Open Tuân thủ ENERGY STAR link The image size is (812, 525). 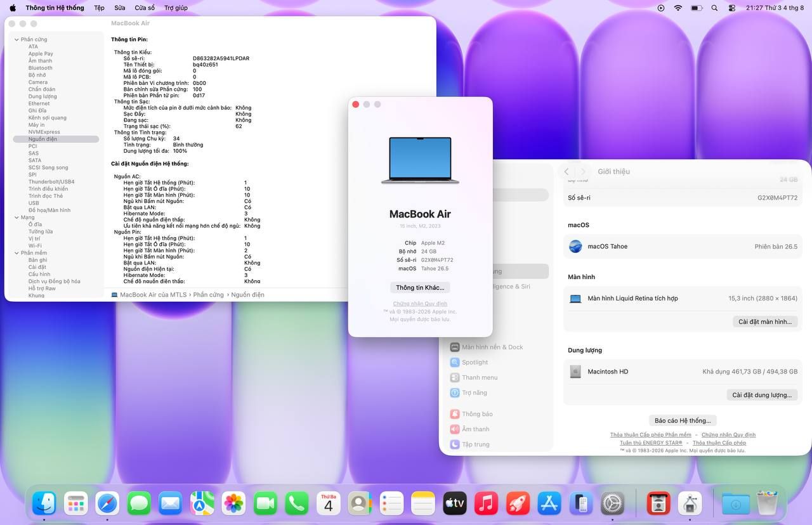click(651, 443)
